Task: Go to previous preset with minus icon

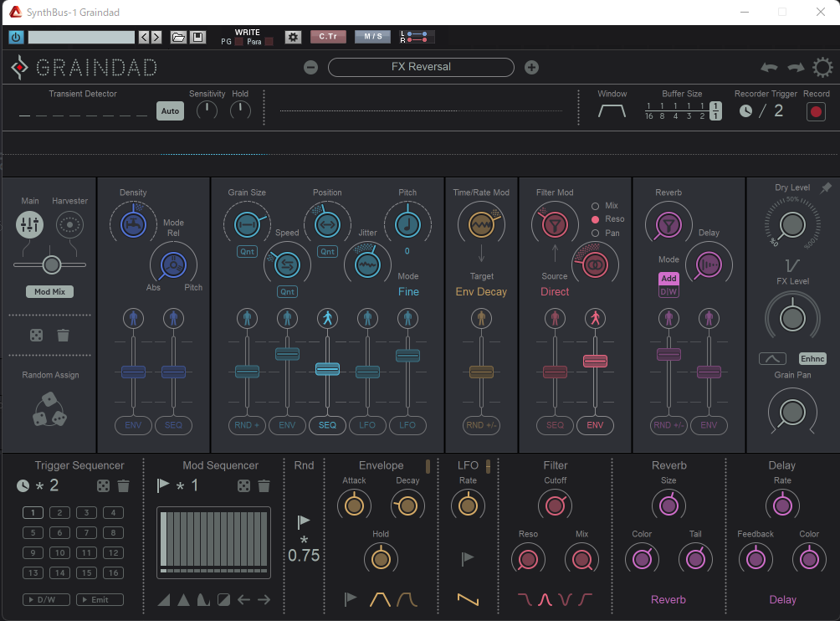Action: coord(310,68)
